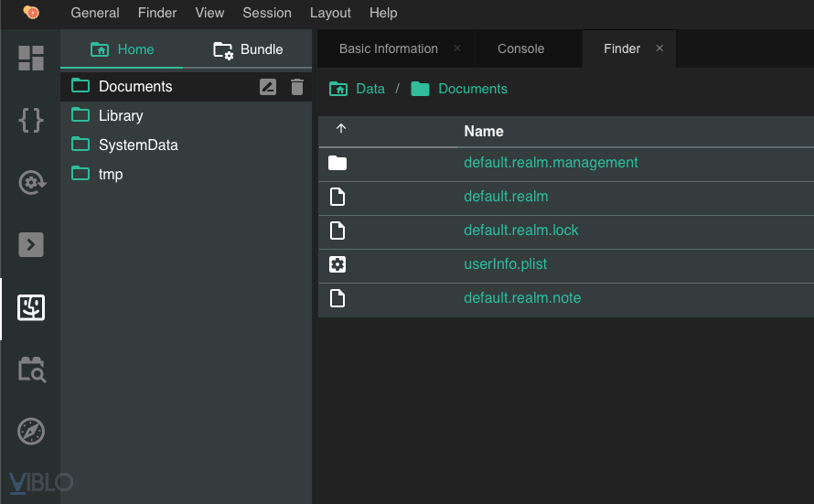Click the Finder face sidebar icon
Image resolution: width=814 pixels, height=504 pixels.
[31, 307]
